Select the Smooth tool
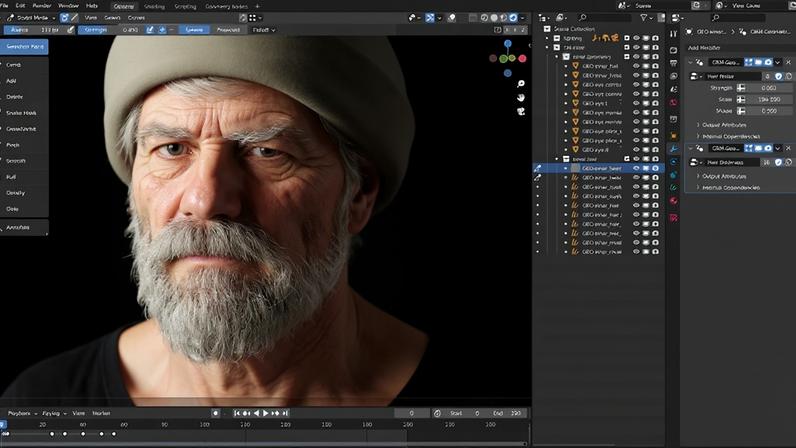Image resolution: width=796 pixels, height=448 pixels. [24, 161]
